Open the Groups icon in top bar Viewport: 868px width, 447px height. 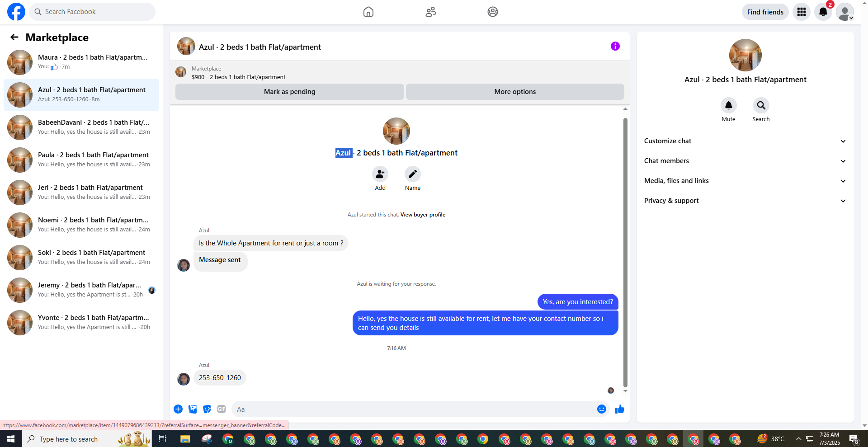click(x=493, y=12)
